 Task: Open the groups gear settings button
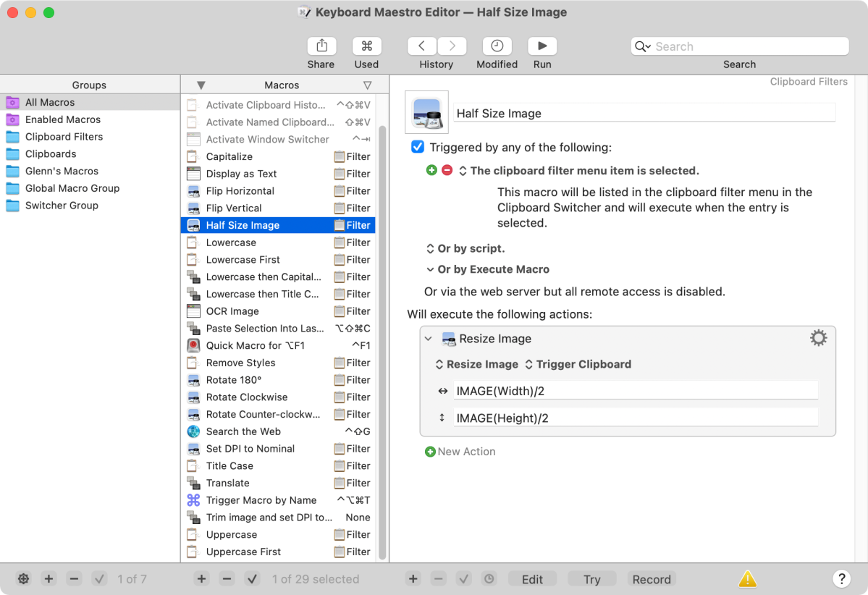23,579
